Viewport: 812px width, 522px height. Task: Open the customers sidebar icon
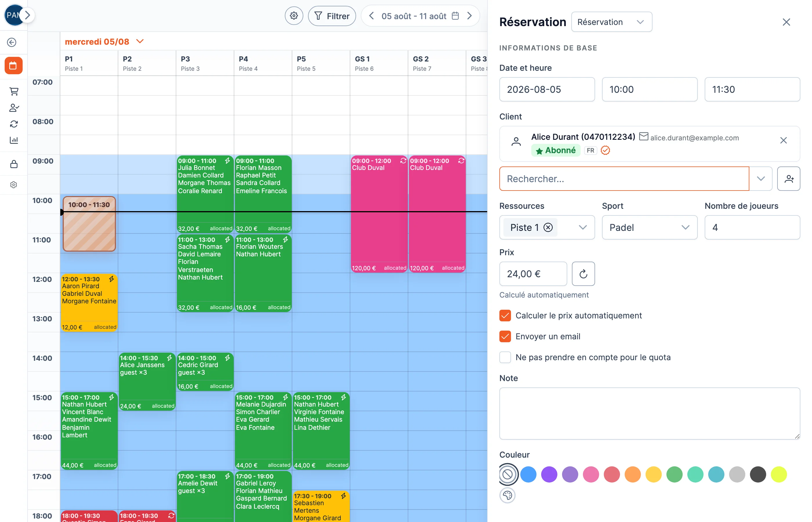(14, 108)
